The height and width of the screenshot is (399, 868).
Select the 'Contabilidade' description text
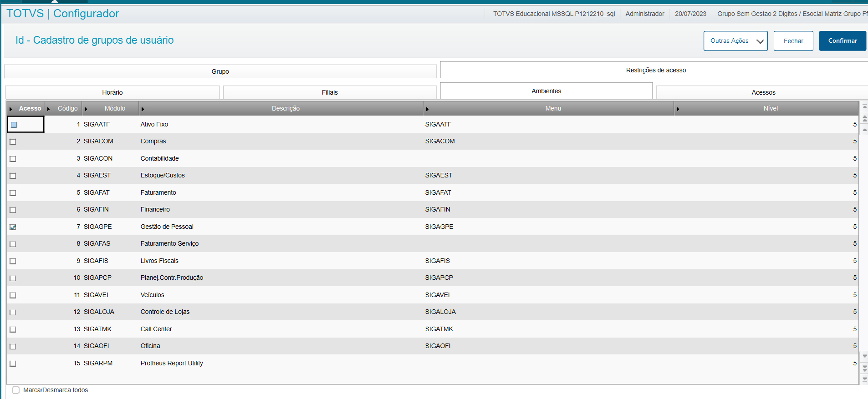pyautogui.click(x=160, y=158)
